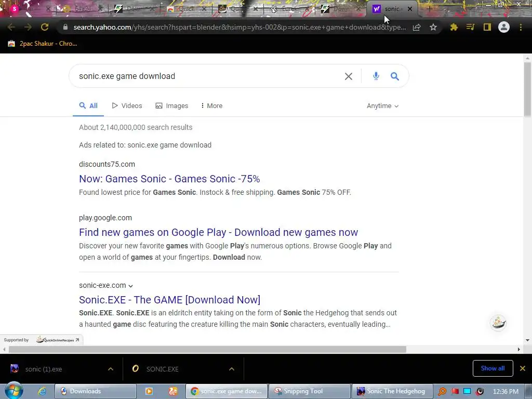The image size is (532, 399).
Task: Open the media control queue icon
Action: (x=470, y=27)
